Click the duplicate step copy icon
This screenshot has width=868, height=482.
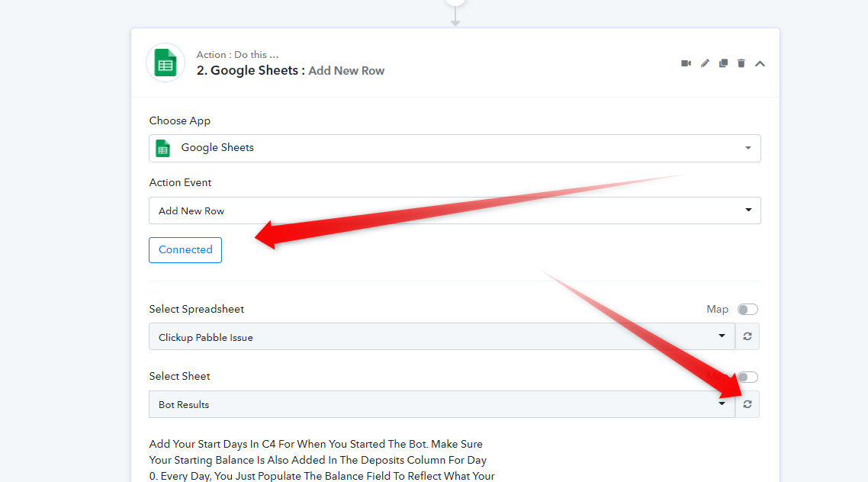tap(723, 63)
